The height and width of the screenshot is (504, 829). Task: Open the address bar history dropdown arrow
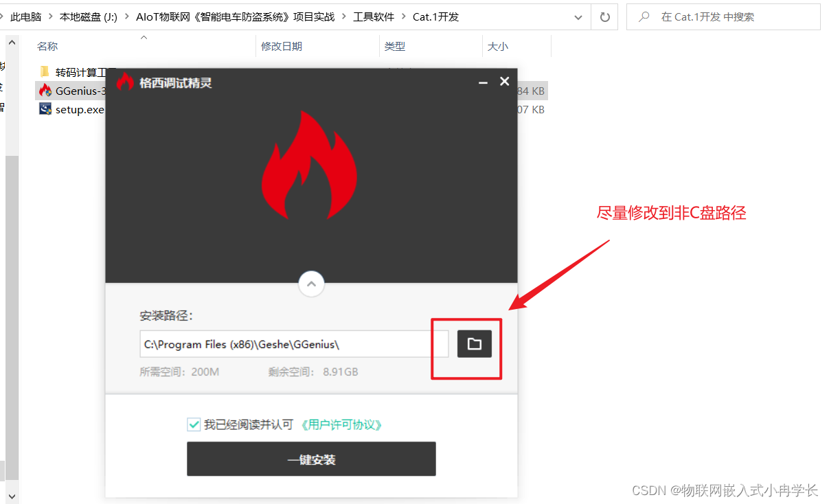[x=578, y=16]
